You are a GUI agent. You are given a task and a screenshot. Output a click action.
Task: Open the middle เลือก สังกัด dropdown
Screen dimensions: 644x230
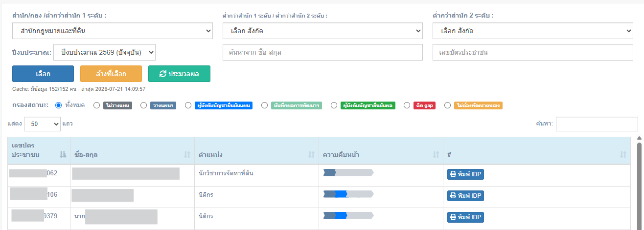click(x=322, y=31)
